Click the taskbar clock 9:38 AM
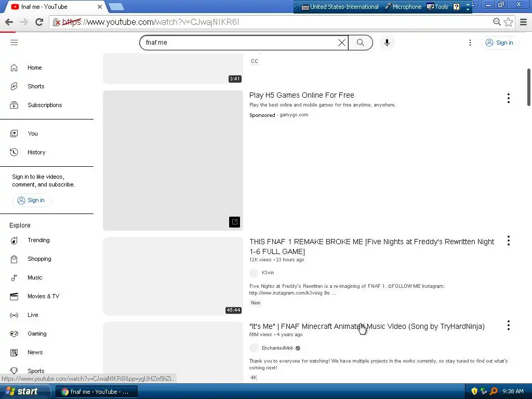This screenshot has width=532, height=399. (x=513, y=391)
